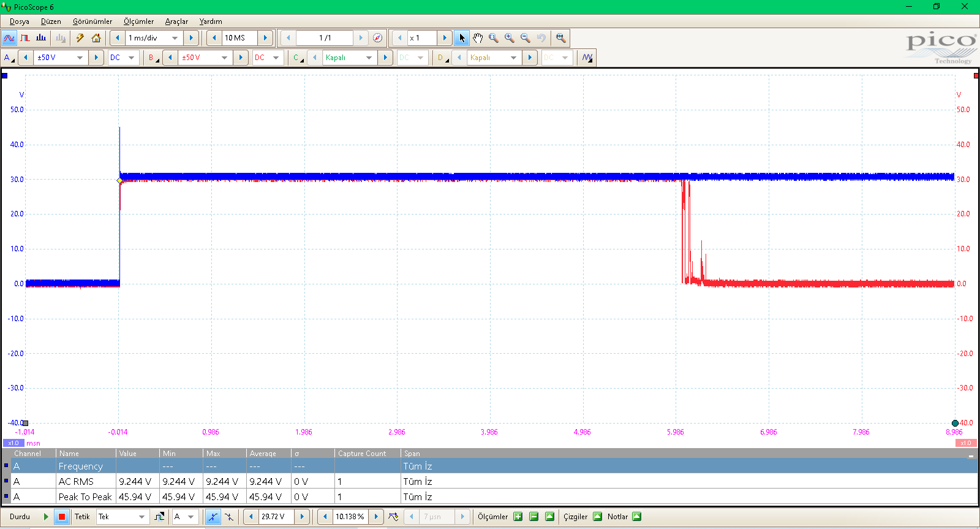Image resolution: width=980 pixels, height=529 pixels.
Task: Click the zoom-in magnifier tool
Action: [510, 38]
